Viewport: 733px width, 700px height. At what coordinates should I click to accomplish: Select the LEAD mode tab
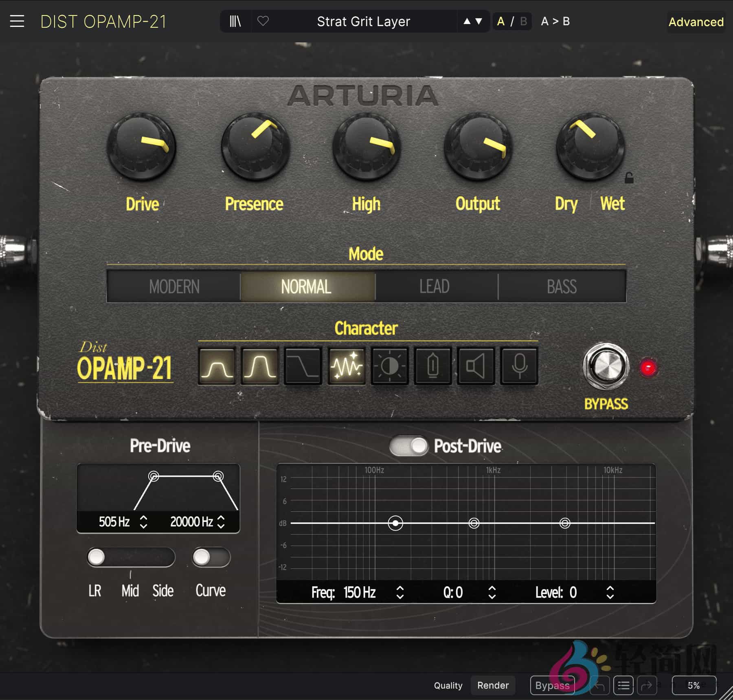pos(435,287)
